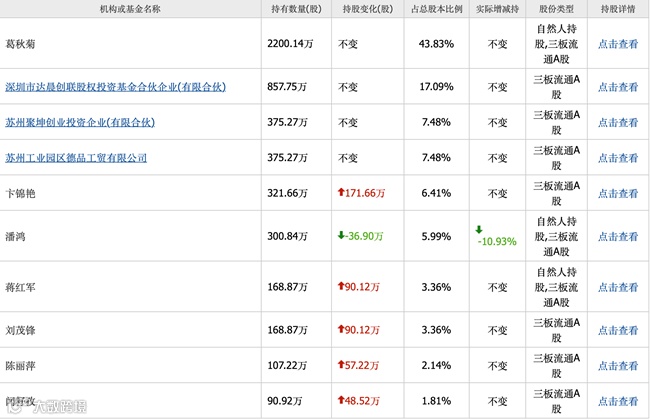Viewport: 650px width, 420px height.
Task: Click 3.36% in the 蒋红军 row
Action: point(437,287)
